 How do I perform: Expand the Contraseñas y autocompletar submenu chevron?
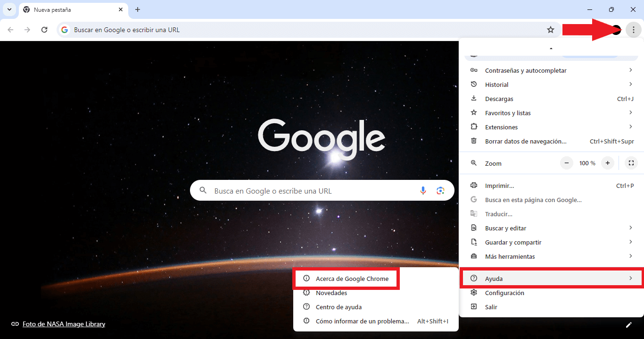click(631, 70)
